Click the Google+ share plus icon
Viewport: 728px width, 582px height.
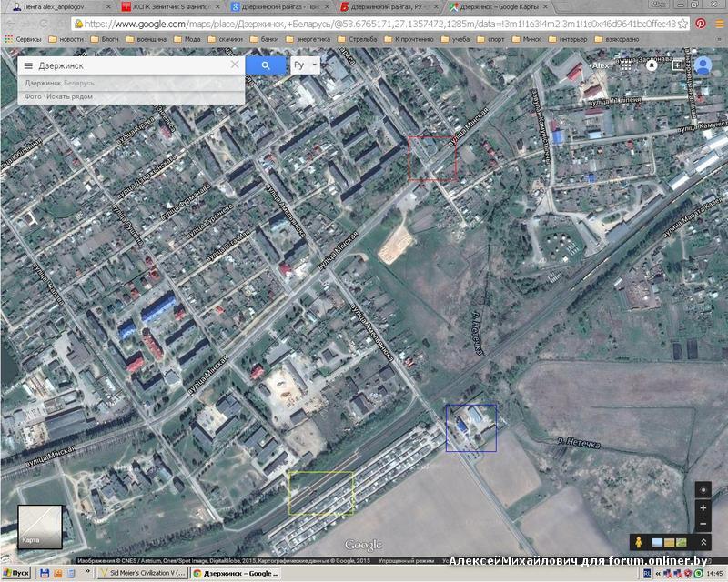pyautogui.click(x=677, y=65)
